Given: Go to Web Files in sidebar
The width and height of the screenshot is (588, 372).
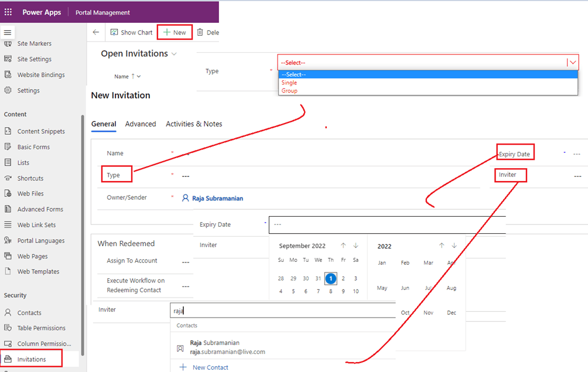Looking at the screenshot, I should [30, 193].
